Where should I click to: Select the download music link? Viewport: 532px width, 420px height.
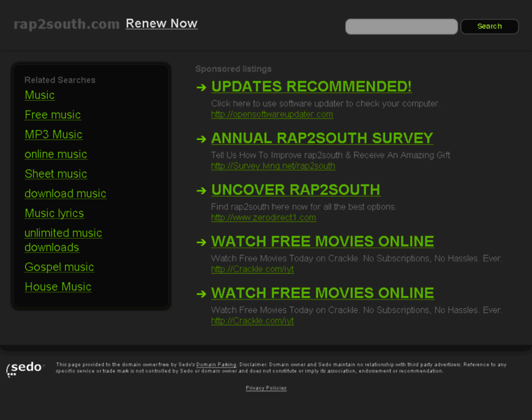(x=65, y=193)
